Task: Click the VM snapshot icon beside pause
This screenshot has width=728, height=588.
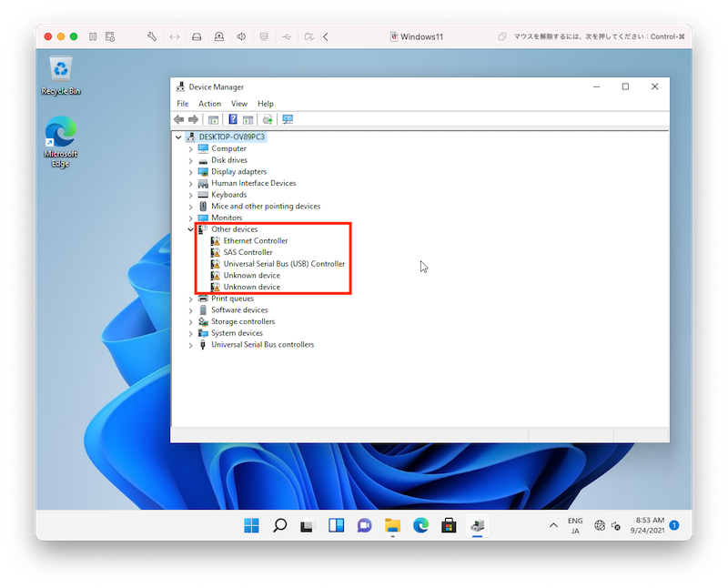Action: [x=110, y=36]
